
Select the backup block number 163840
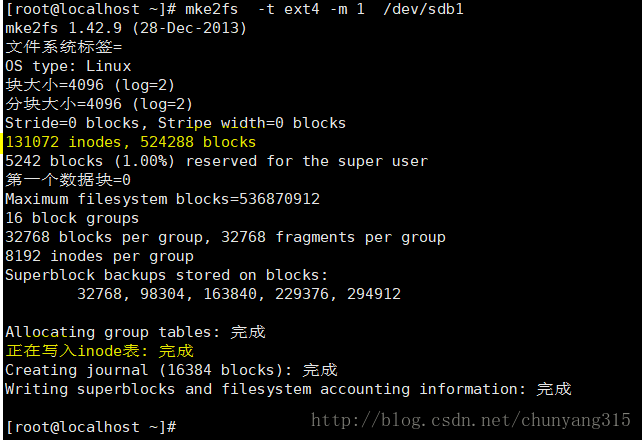pos(230,294)
